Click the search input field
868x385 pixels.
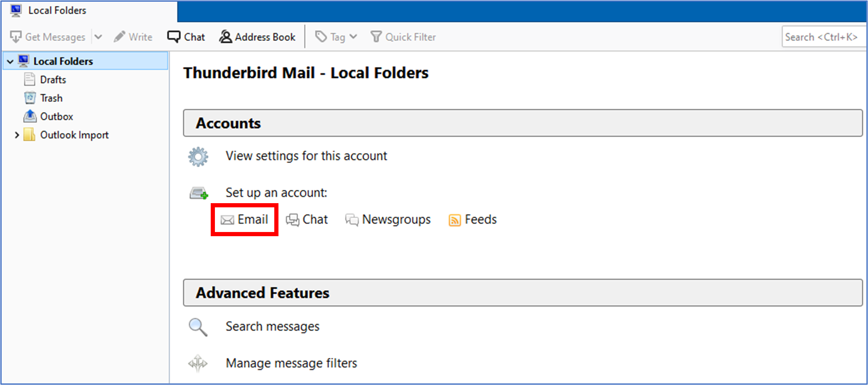click(822, 37)
